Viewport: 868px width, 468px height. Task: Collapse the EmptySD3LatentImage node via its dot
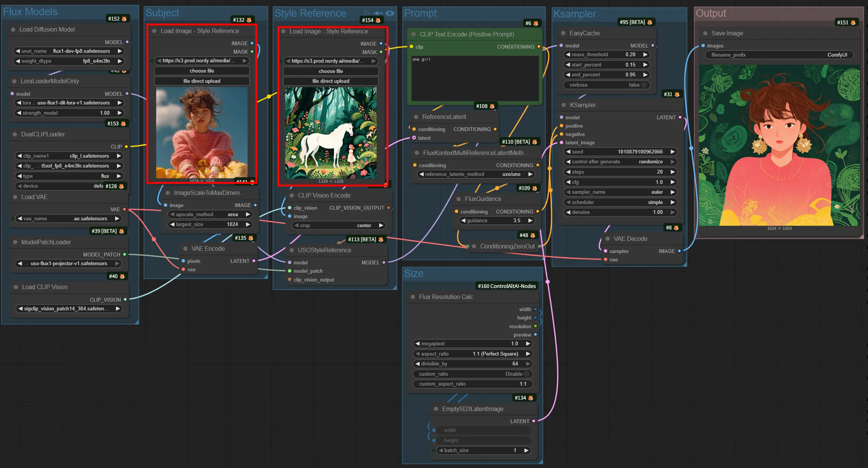click(436, 409)
